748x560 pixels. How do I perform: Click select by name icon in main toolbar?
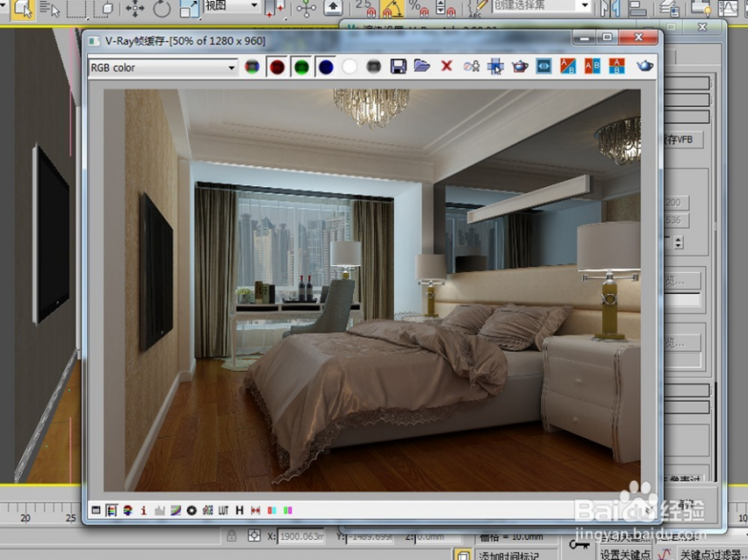[50, 8]
